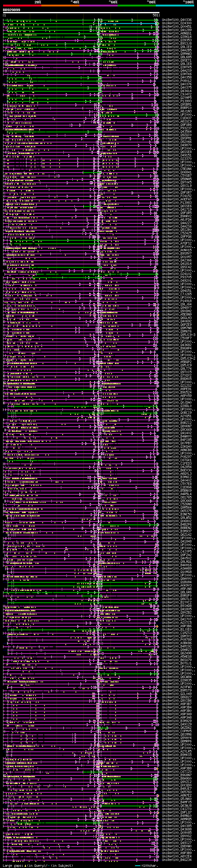Select hit UniRef100_P13993

[177, 101]
